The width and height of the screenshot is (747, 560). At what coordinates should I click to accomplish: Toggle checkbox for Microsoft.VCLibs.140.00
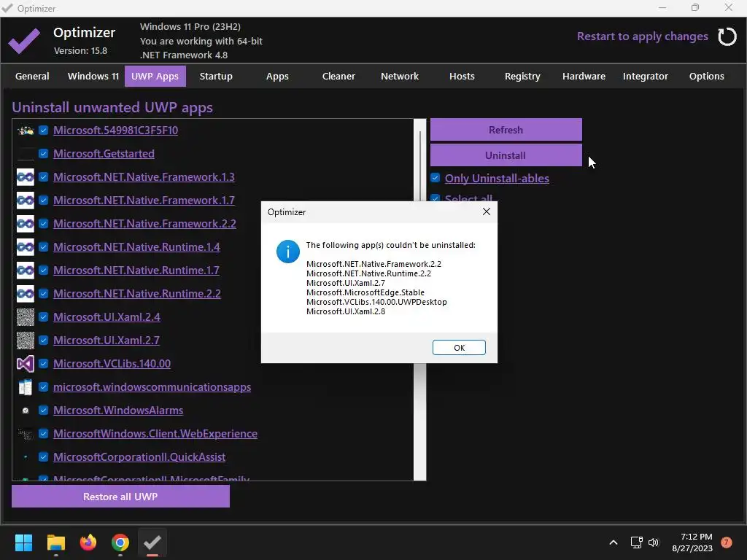coord(43,364)
